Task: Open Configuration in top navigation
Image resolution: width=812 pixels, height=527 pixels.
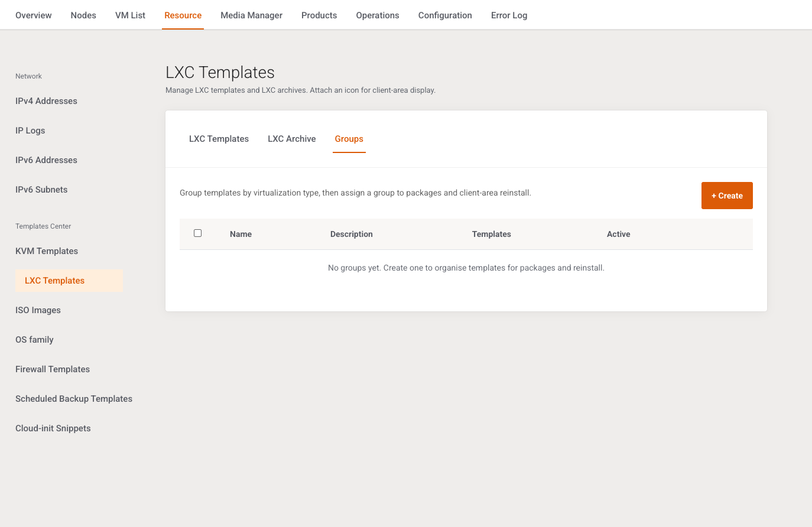Action: (x=445, y=15)
